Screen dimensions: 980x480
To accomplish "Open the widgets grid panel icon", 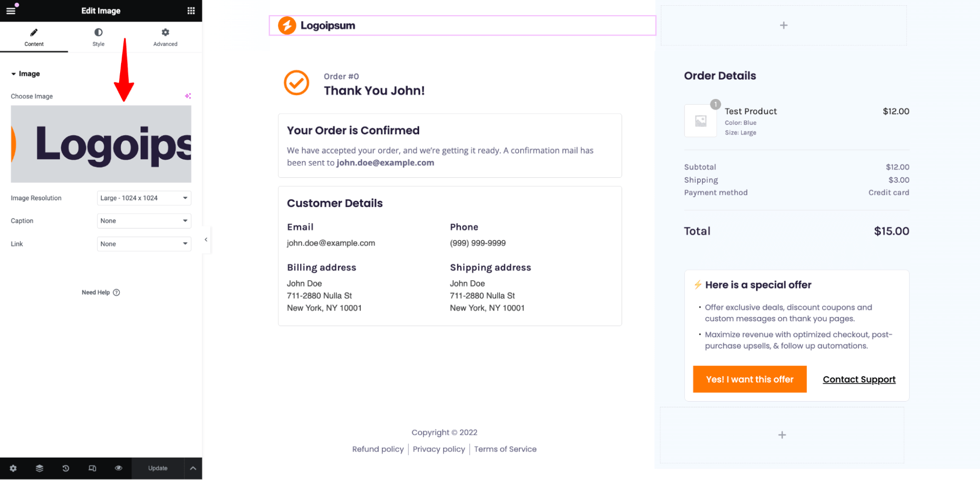I will tap(191, 11).
